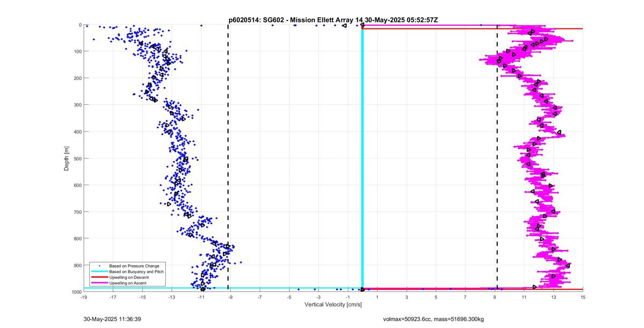Click depth tick label '400'
644x328 pixels.
(77, 132)
